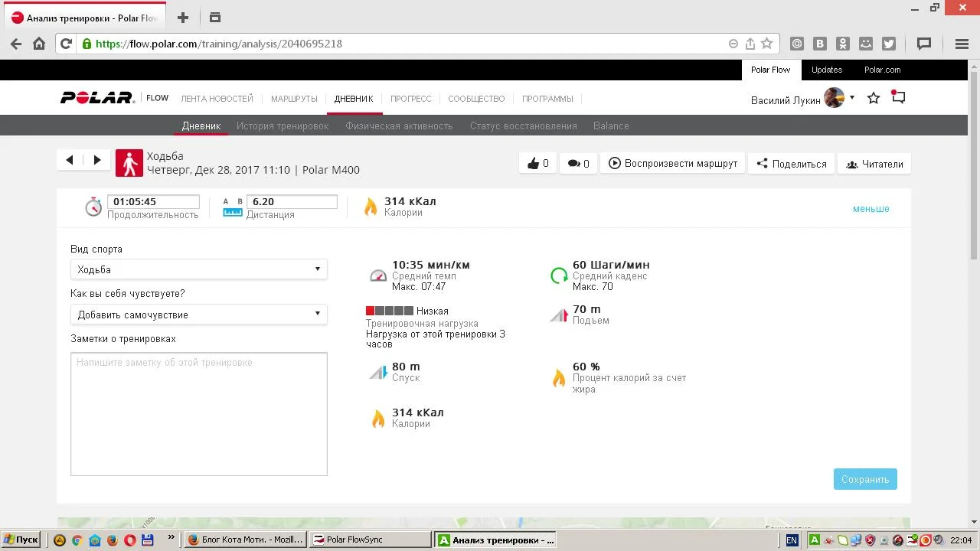Open the МАРШРУТЫ menu

pos(294,99)
